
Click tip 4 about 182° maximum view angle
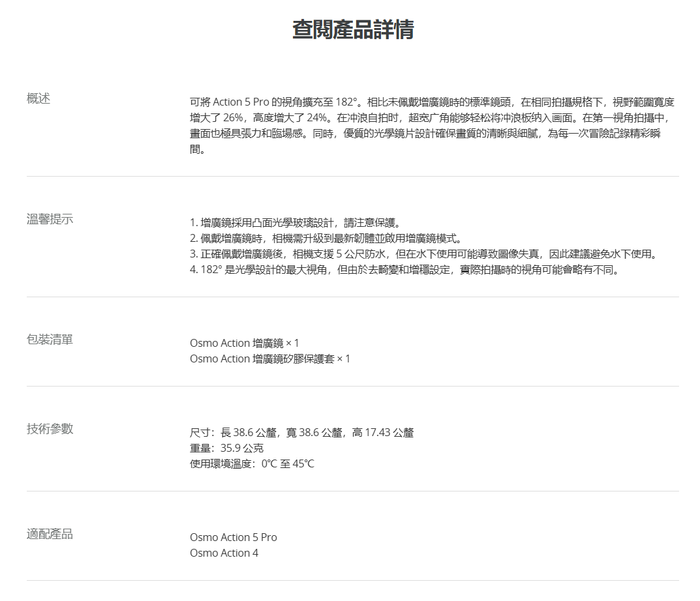404,270
